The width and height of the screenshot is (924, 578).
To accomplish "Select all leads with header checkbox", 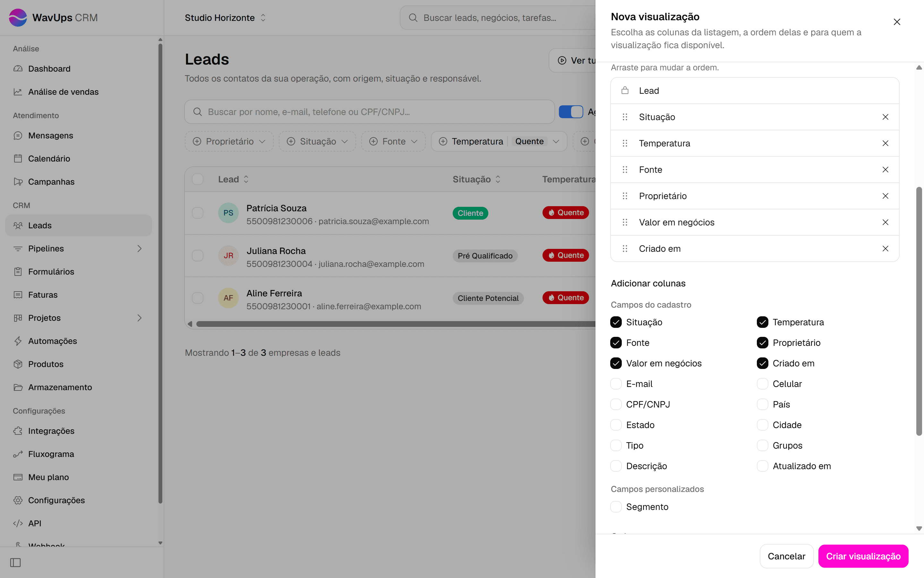I will click(197, 179).
